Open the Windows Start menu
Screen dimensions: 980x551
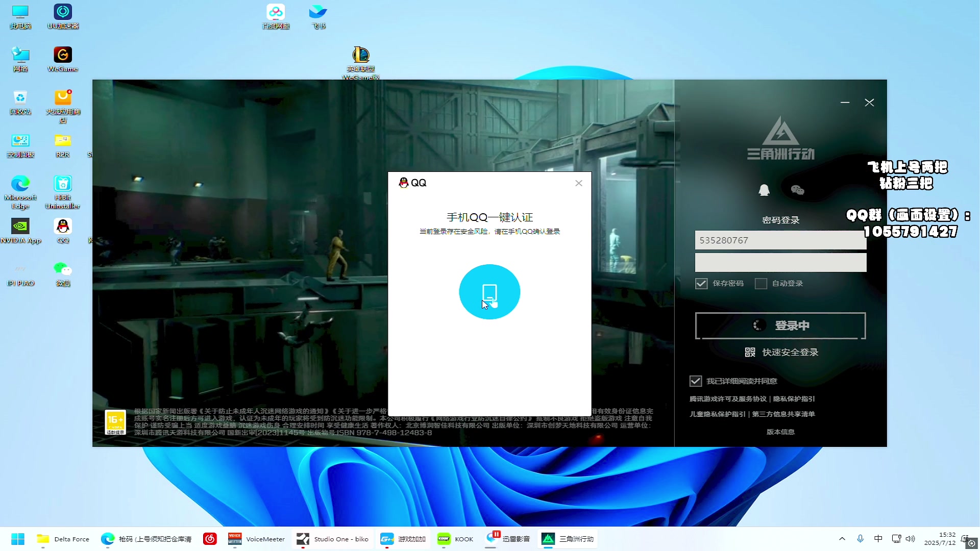18,539
